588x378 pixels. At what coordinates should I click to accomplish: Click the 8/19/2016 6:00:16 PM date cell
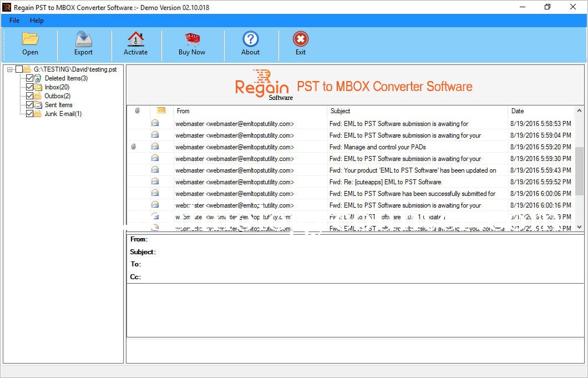pos(541,205)
